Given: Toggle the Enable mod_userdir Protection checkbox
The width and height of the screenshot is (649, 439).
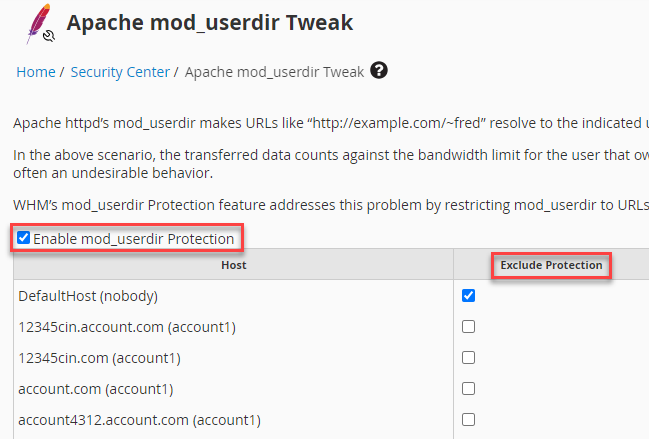Looking at the screenshot, I should tap(24, 239).
